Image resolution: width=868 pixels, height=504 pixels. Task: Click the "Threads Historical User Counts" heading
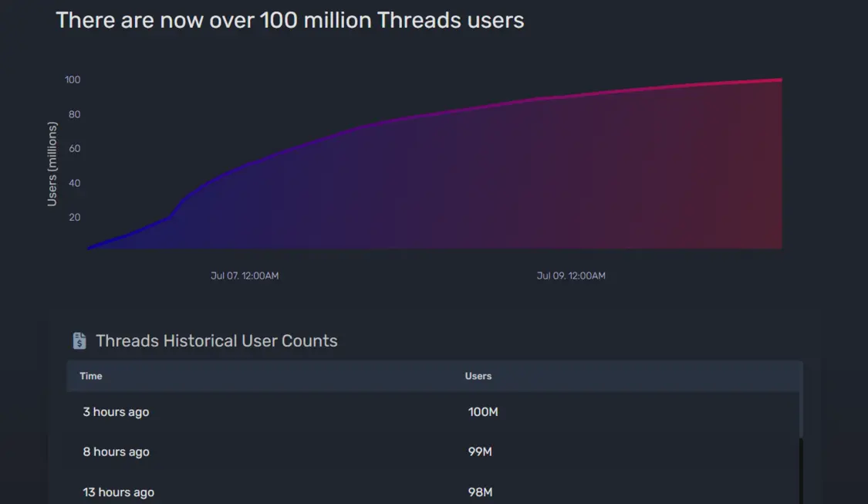coord(217,340)
